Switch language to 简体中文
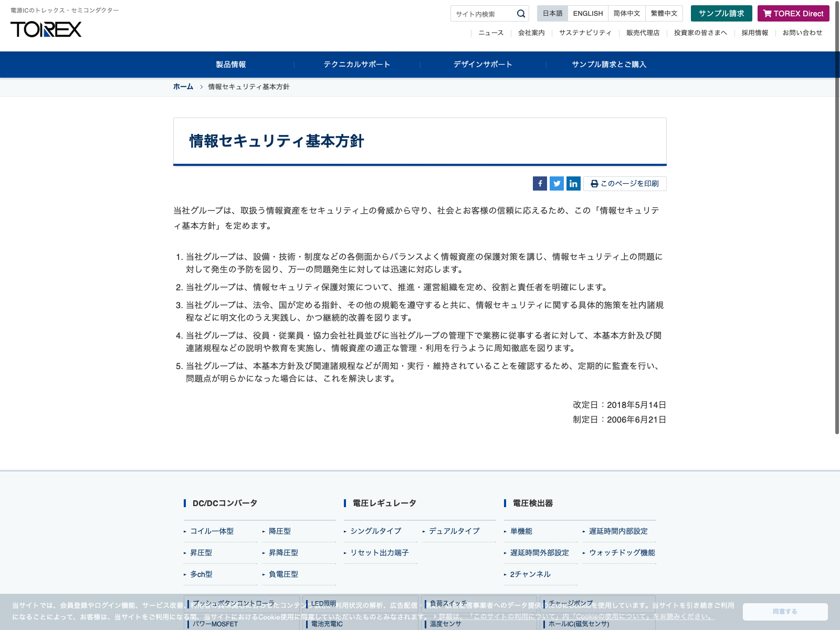Image resolution: width=840 pixels, height=630 pixels. (626, 14)
